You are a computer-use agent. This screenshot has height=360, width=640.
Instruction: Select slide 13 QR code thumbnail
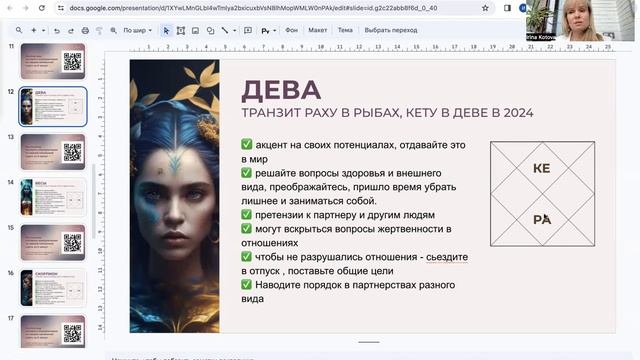pyautogui.click(x=53, y=152)
